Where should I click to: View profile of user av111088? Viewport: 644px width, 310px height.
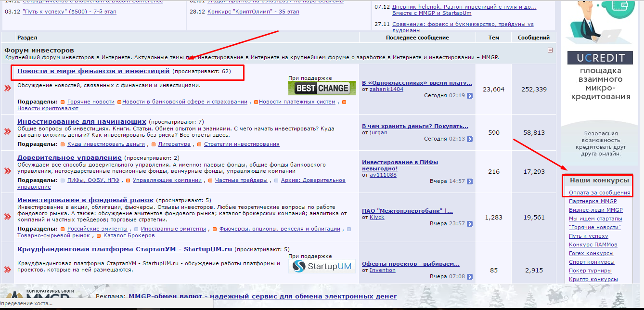tap(383, 175)
